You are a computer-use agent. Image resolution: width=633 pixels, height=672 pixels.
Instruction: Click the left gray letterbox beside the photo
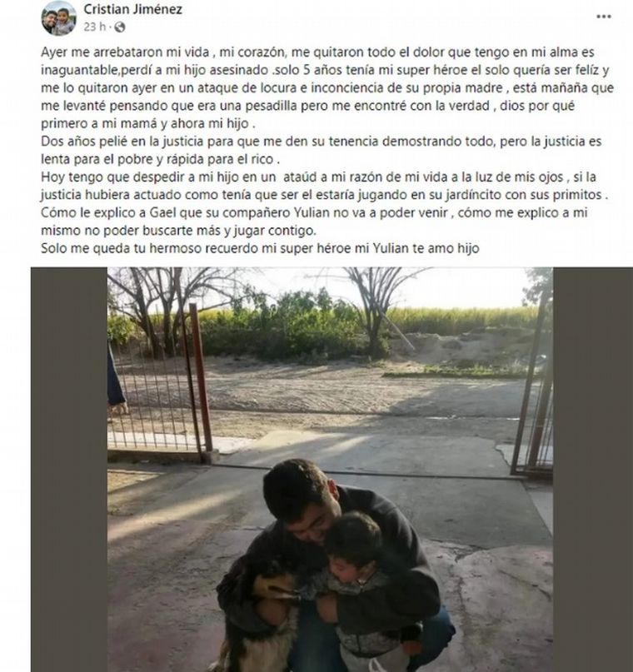click(x=69, y=470)
